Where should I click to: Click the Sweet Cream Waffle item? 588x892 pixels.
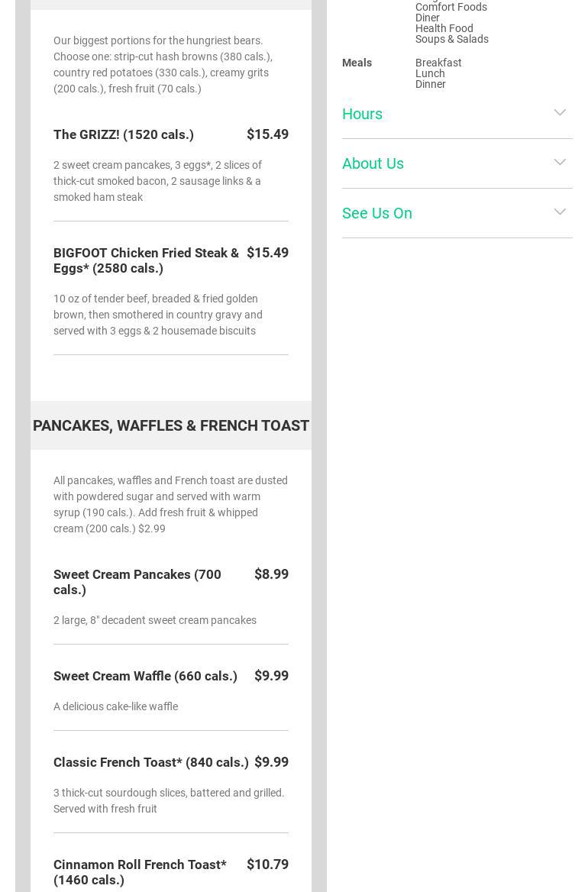coord(145,676)
